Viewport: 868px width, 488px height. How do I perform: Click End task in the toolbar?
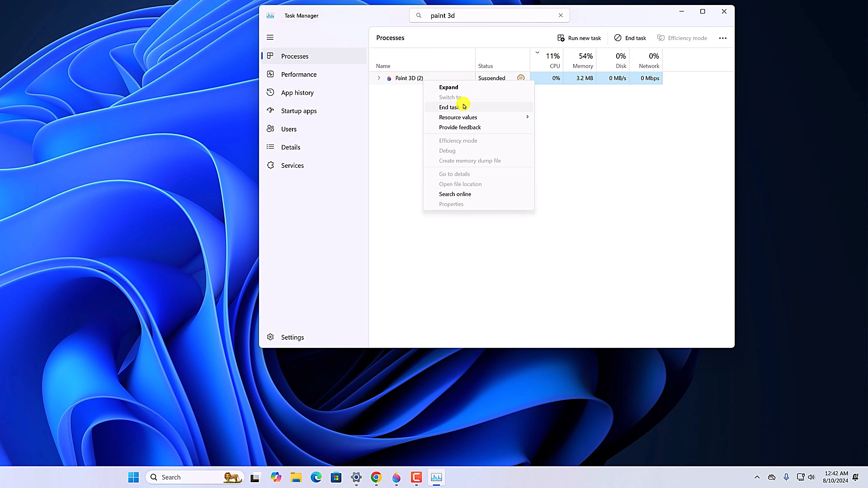[x=630, y=38]
